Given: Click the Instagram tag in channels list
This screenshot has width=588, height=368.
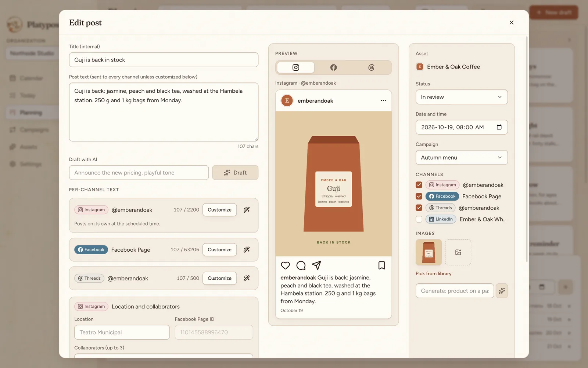Looking at the screenshot, I should [x=442, y=185].
